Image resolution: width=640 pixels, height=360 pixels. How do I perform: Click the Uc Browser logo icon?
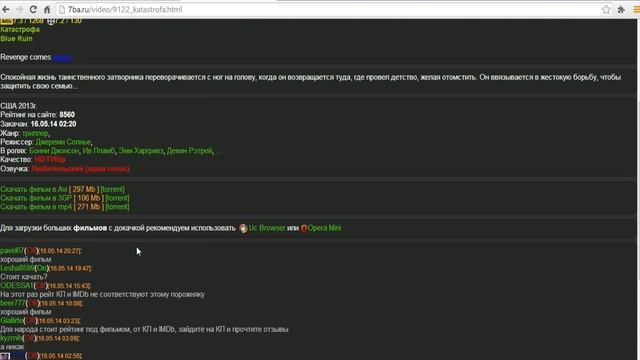[243, 228]
